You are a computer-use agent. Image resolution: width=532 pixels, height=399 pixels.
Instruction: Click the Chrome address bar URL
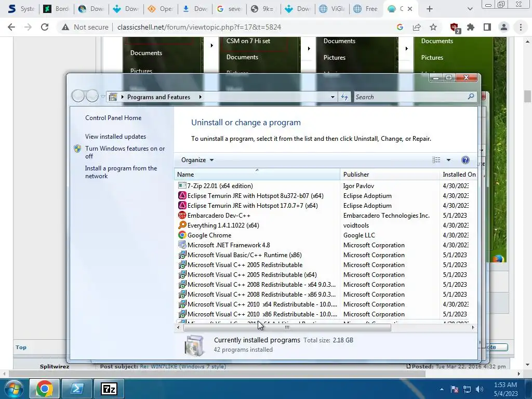[x=199, y=27]
